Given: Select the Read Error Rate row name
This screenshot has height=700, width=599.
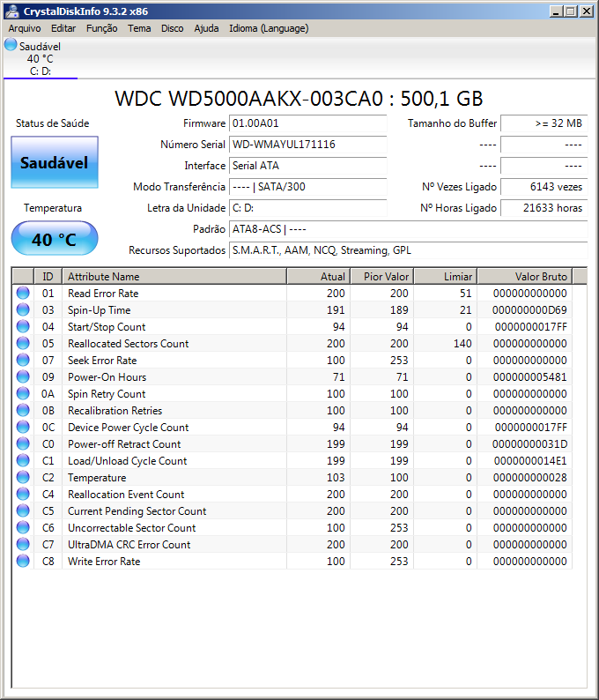Looking at the screenshot, I should [x=103, y=294].
